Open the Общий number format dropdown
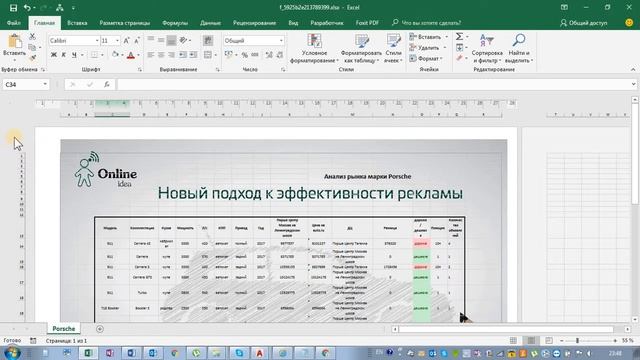The width and height of the screenshot is (640, 360). (281, 40)
